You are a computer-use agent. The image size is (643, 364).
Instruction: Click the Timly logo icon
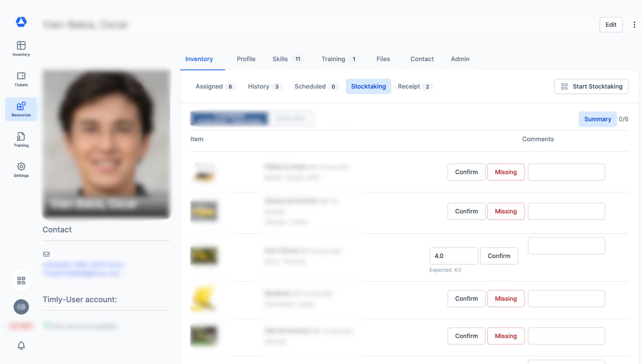coord(21,22)
